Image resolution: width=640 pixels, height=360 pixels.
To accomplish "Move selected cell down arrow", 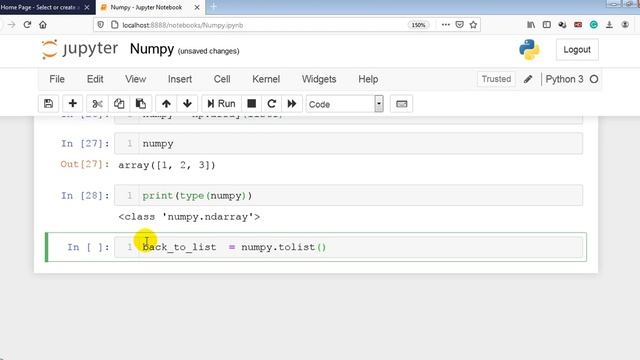I will coord(187,104).
